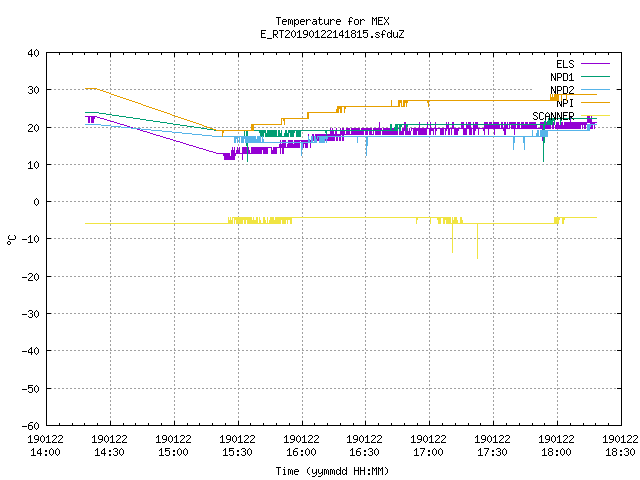This screenshot has height=480, width=640.
Task: Click the ELS legend label
Action: [x=565, y=64]
